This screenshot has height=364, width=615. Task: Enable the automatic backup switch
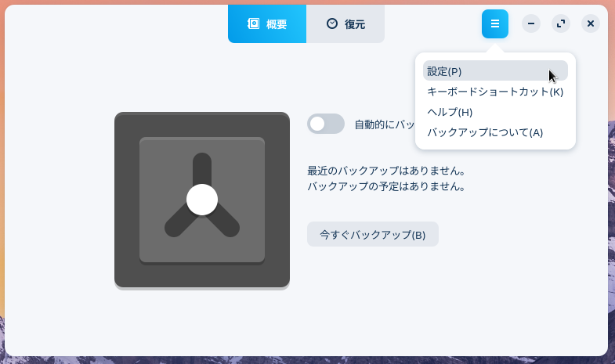pyautogui.click(x=326, y=124)
